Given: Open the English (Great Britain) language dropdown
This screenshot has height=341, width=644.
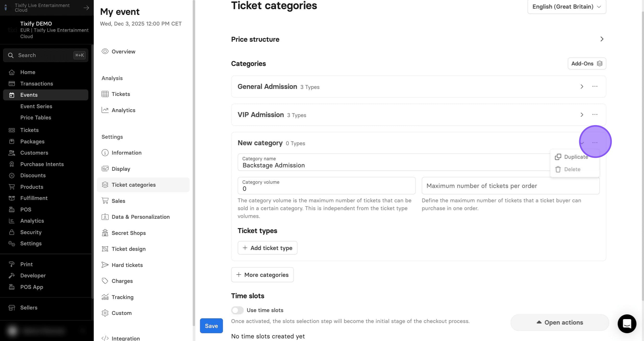Looking at the screenshot, I should [567, 7].
